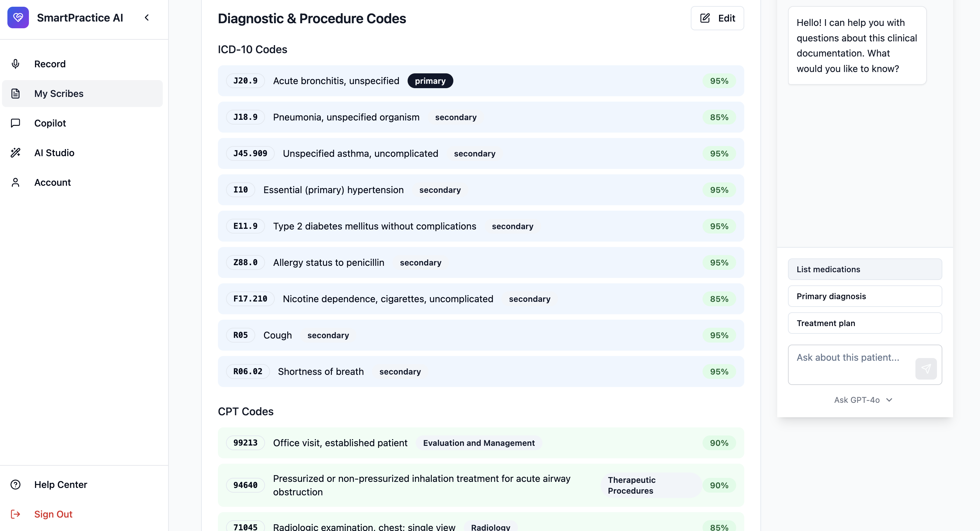The image size is (980, 531).
Task: Click the Help Center question mark icon
Action: (15, 484)
